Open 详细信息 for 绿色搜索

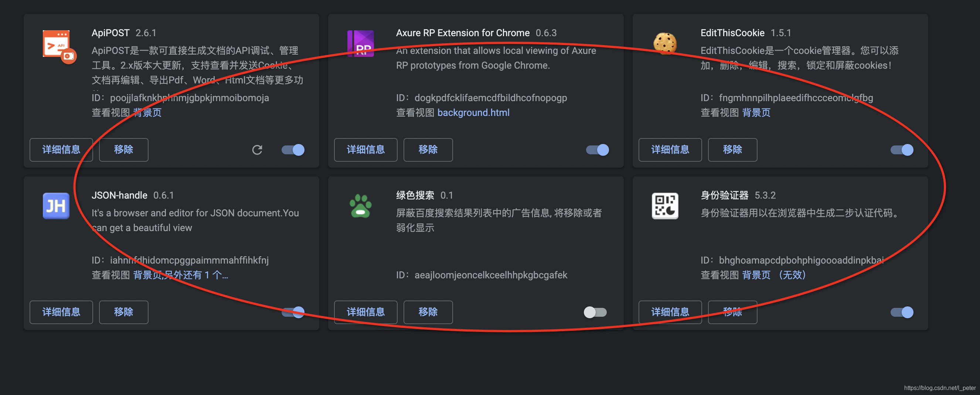tap(365, 312)
